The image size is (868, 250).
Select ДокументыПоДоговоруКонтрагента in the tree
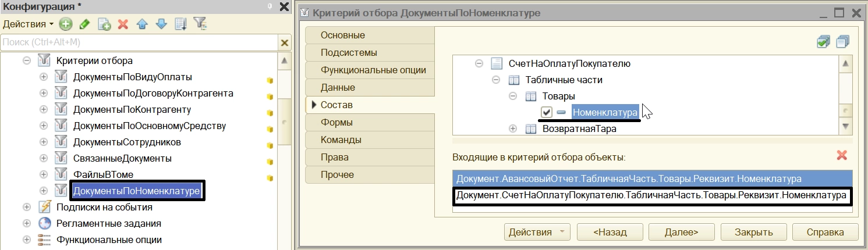tap(153, 93)
